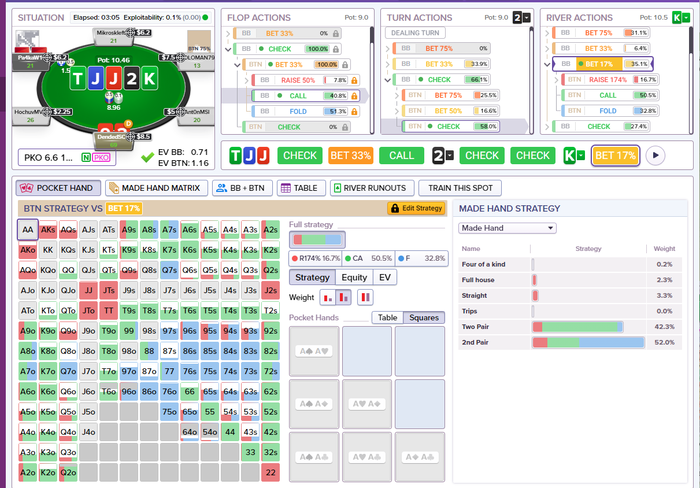Open the turn card 2 dropdown in TURN ACTIONS header
The width and height of the screenshot is (700, 488).
pos(527,17)
